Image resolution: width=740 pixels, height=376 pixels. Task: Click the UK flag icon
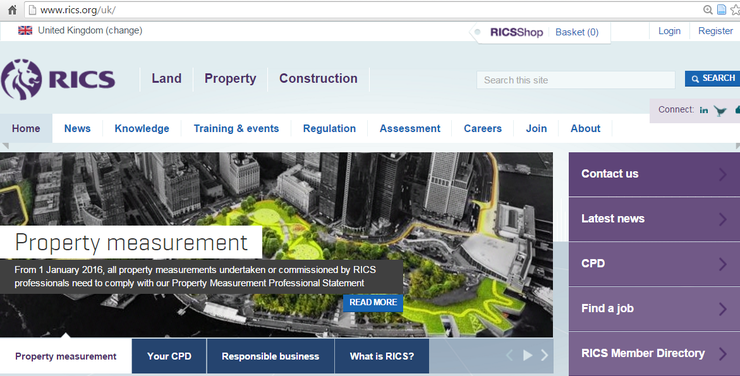[x=25, y=31]
